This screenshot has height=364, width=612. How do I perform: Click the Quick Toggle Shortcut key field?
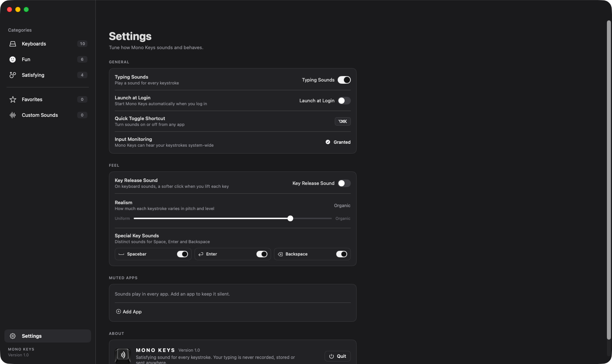click(343, 121)
